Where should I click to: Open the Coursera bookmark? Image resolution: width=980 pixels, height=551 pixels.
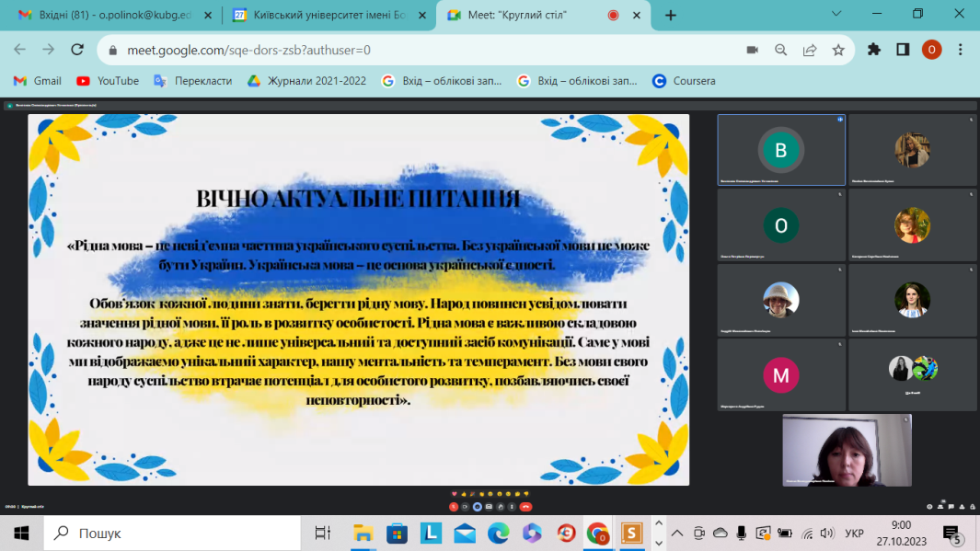coord(684,81)
